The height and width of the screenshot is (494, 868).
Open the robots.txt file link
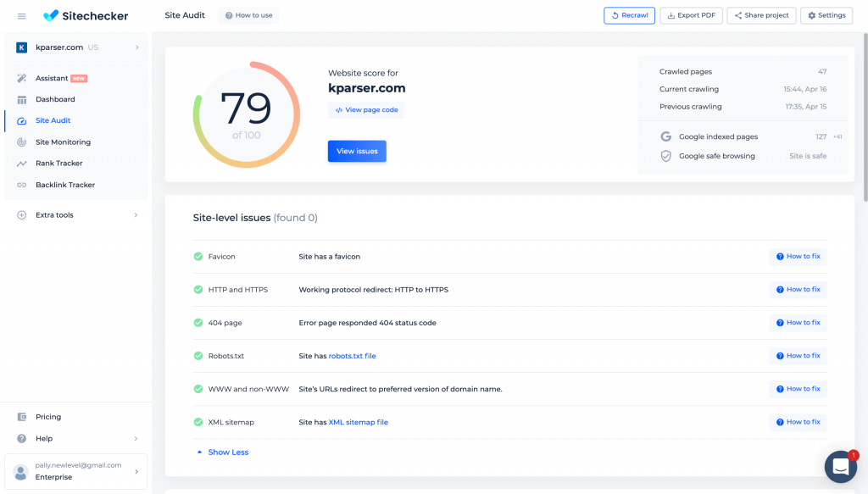pos(352,356)
